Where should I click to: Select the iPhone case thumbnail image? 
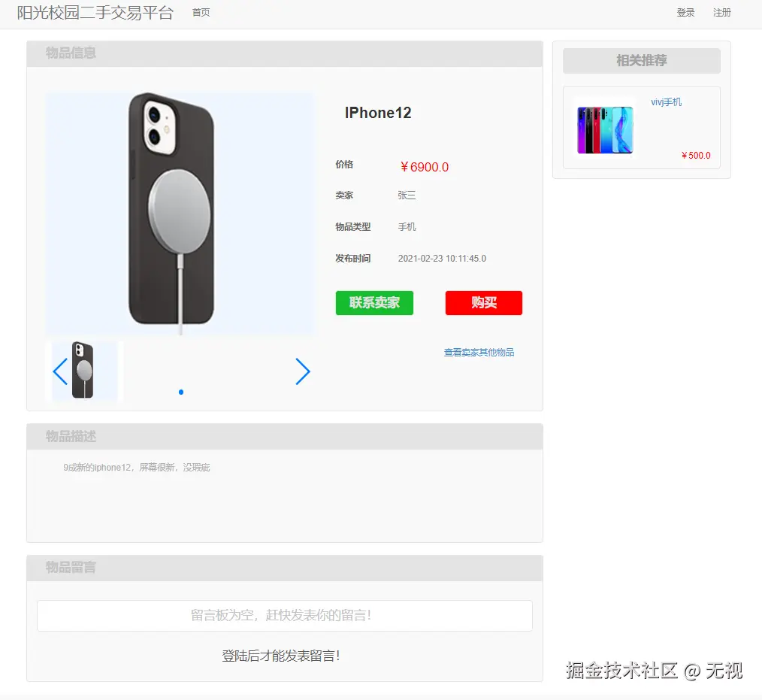tap(85, 371)
